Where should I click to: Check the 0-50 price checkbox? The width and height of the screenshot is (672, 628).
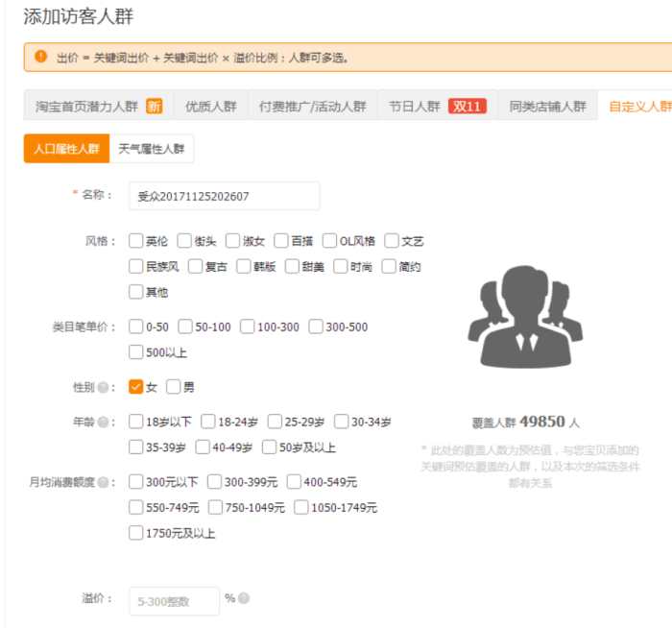136,326
